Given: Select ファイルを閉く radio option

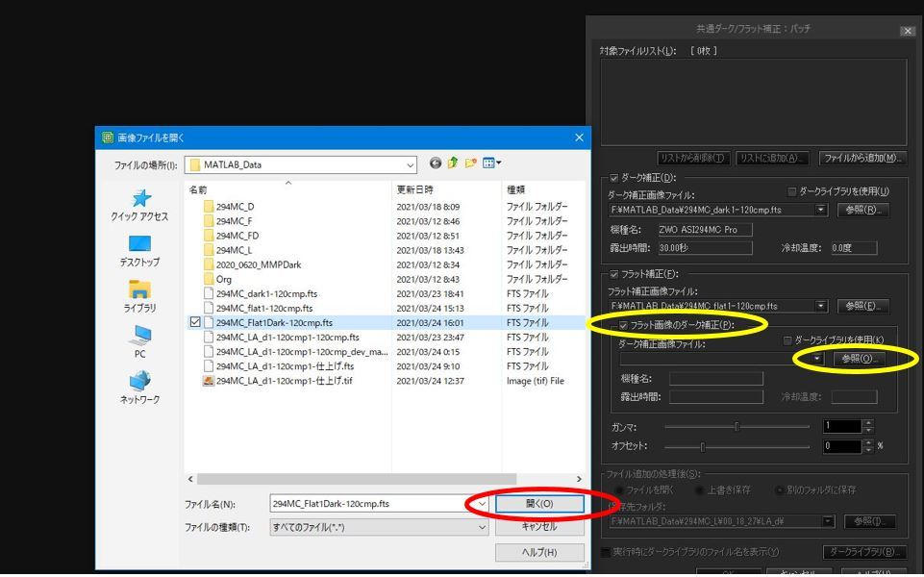Looking at the screenshot, I should coord(619,489).
